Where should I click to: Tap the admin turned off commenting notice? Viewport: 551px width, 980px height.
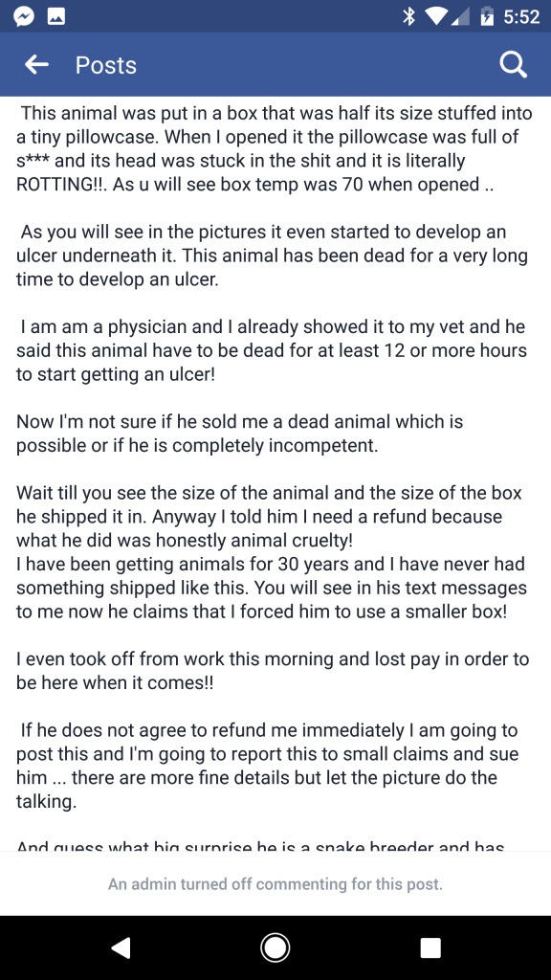[275, 884]
